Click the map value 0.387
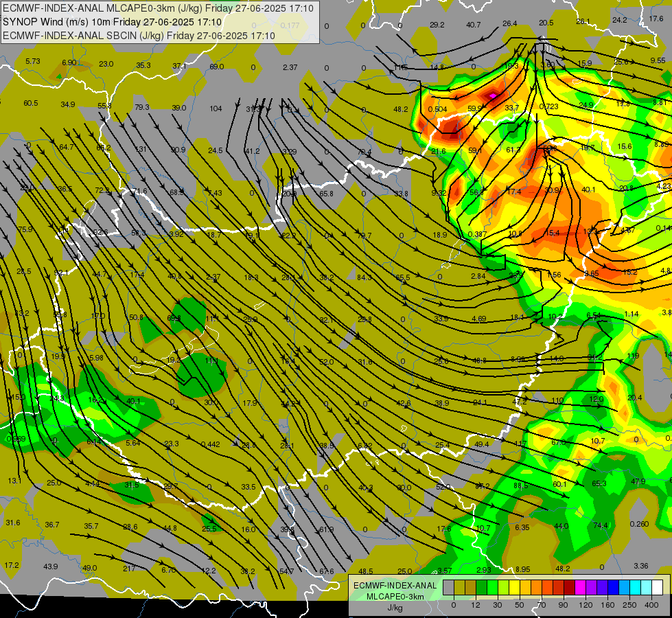Screen dimensions: 672x618 [x=478, y=234]
